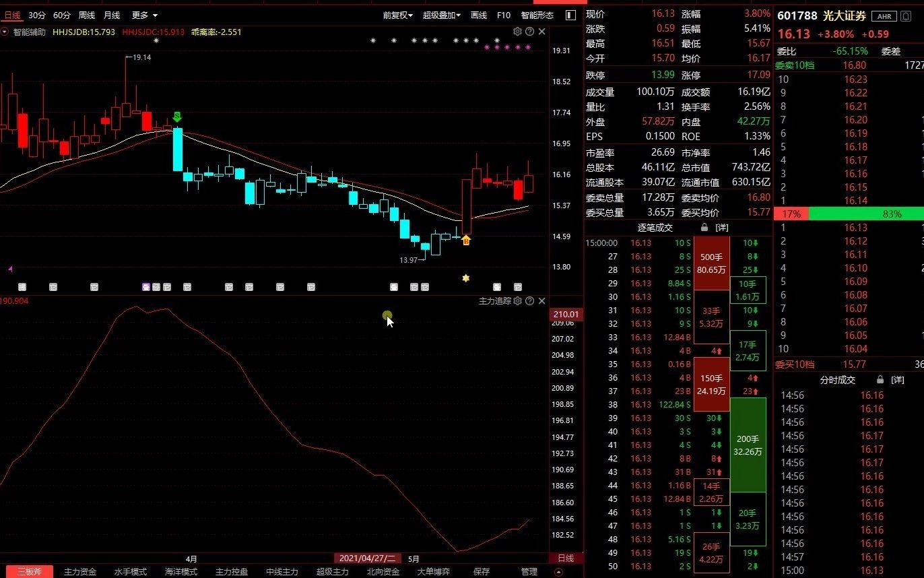The height and width of the screenshot is (578, 924).
Task: Click the red 17% sell ratio bar
Action: 791,214
